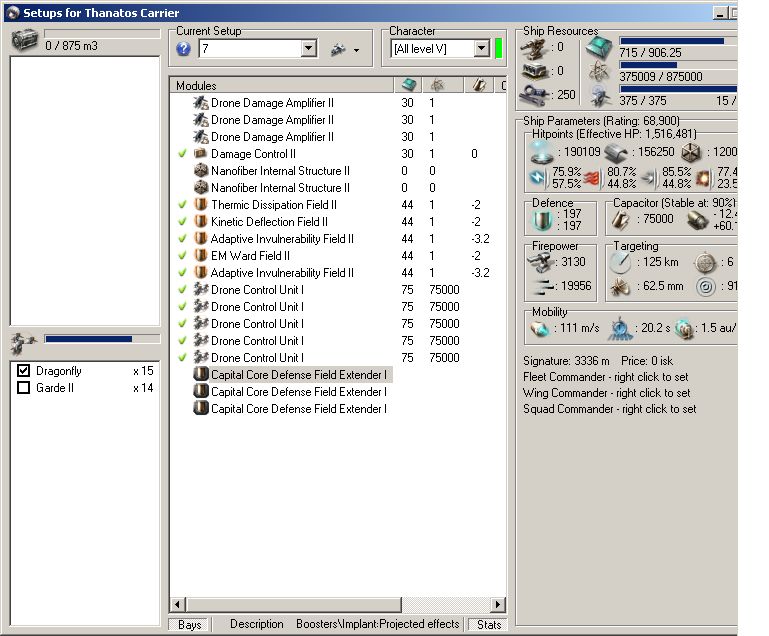Open Boosters\Implant:Projected effects tab
This screenshot has width=769, height=636.
coord(378,624)
